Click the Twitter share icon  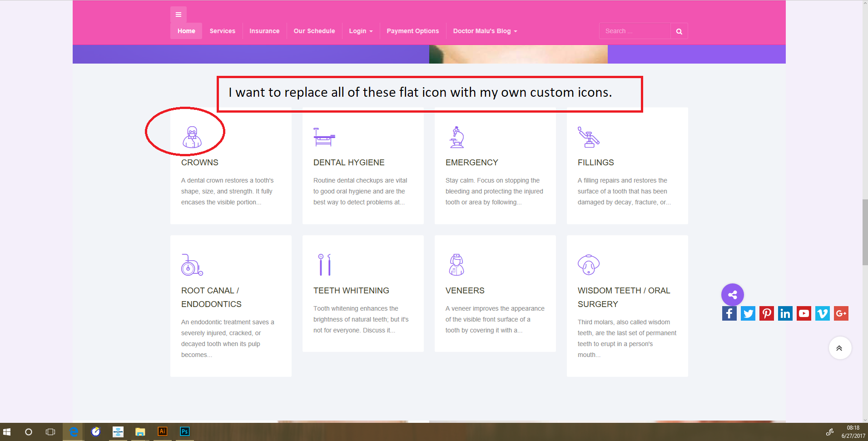point(748,313)
